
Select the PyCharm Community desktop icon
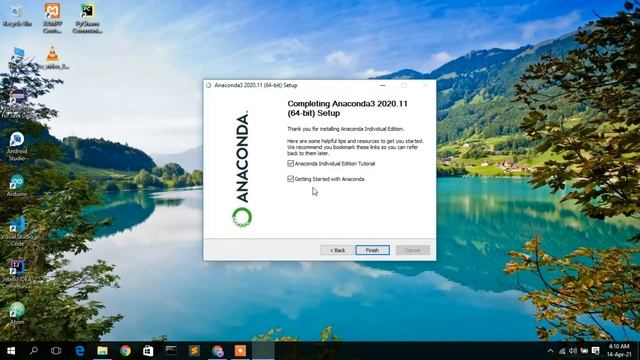[x=87, y=18]
